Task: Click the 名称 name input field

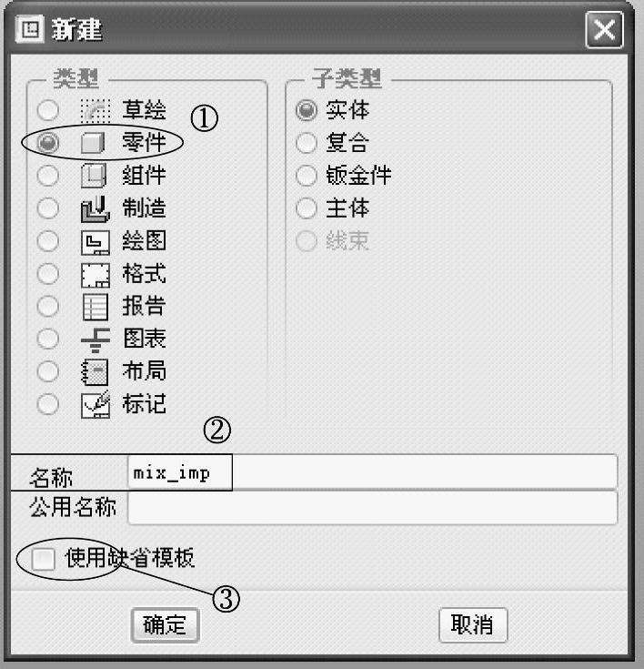Action: 373,472
